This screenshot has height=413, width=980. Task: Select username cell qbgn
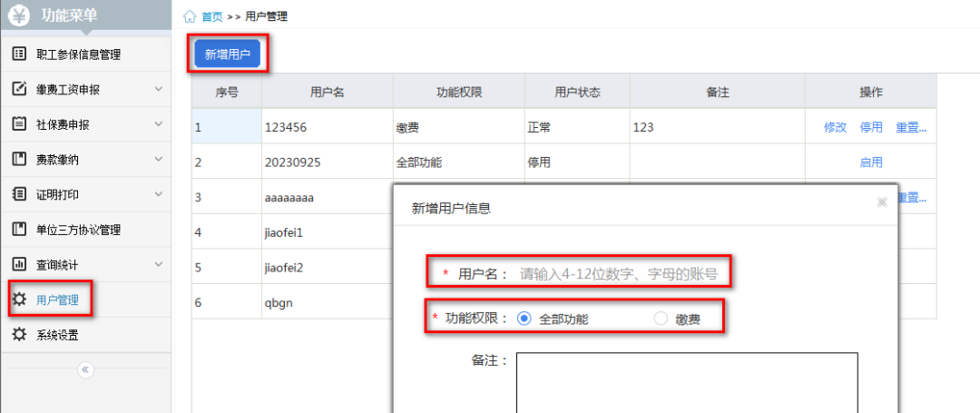(x=328, y=302)
